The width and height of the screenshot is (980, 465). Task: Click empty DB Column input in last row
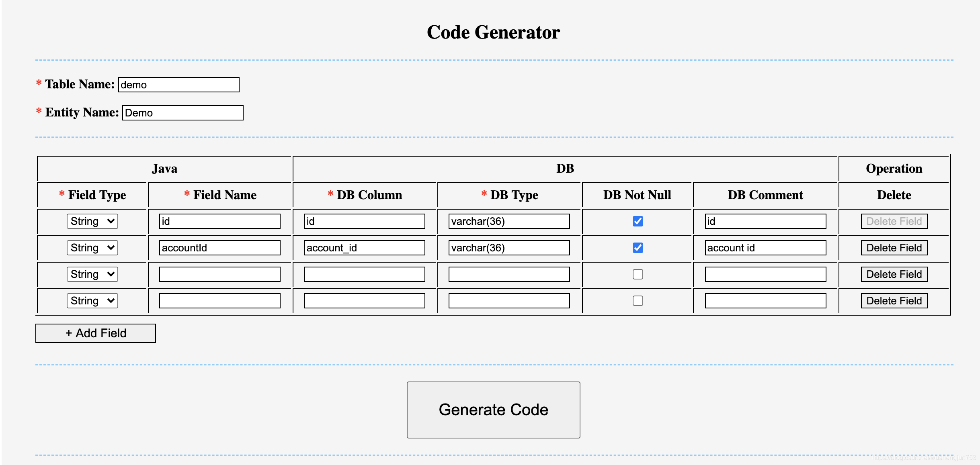coord(364,301)
